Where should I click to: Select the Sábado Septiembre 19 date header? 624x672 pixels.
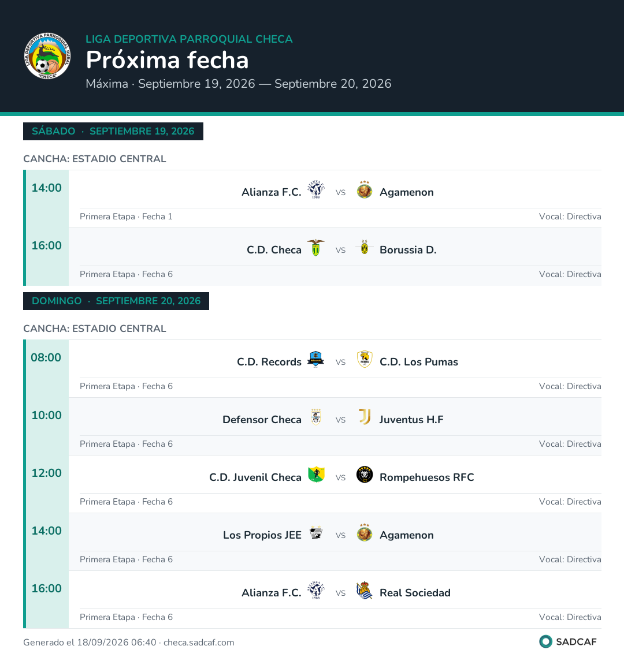click(113, 131)
